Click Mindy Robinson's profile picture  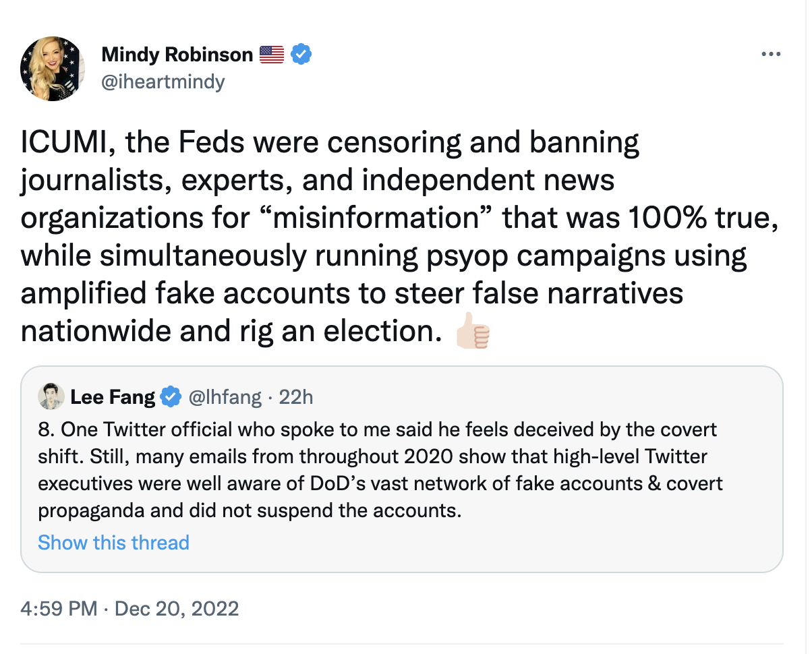tap(53, 69)
